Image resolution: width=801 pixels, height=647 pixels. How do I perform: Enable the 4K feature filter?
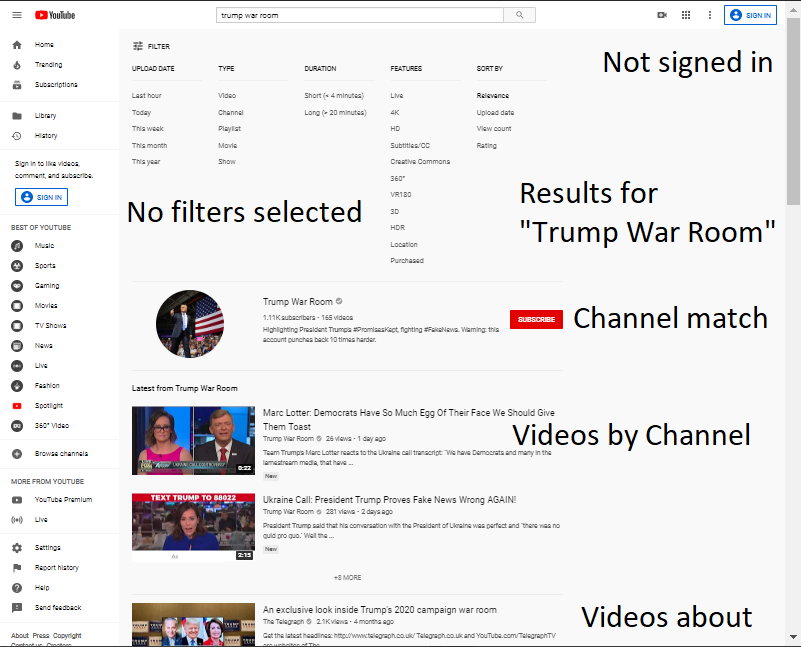tap(395, 112)
